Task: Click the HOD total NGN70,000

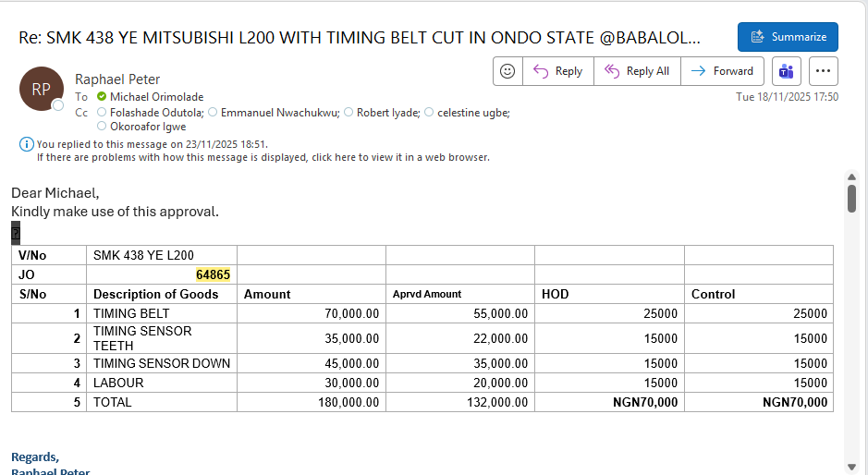Action: click(x=645, y=403)
